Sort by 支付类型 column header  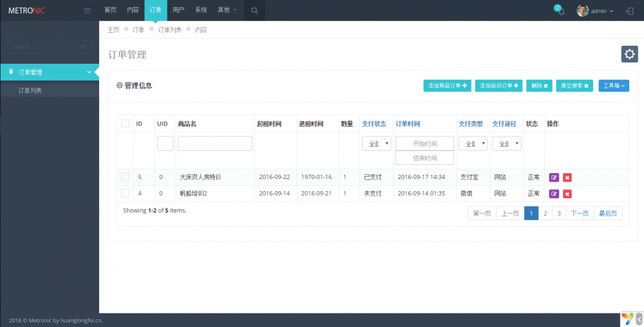(x=471, y=124)
